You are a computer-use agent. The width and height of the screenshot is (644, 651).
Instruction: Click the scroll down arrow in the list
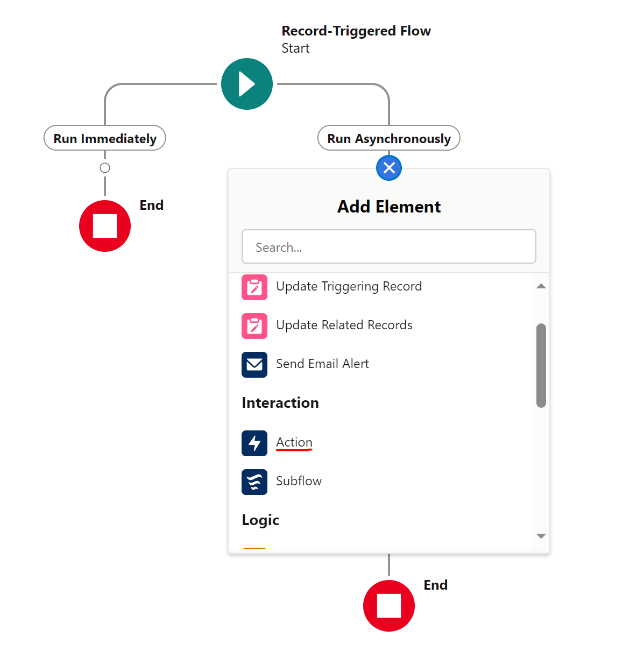541,536
